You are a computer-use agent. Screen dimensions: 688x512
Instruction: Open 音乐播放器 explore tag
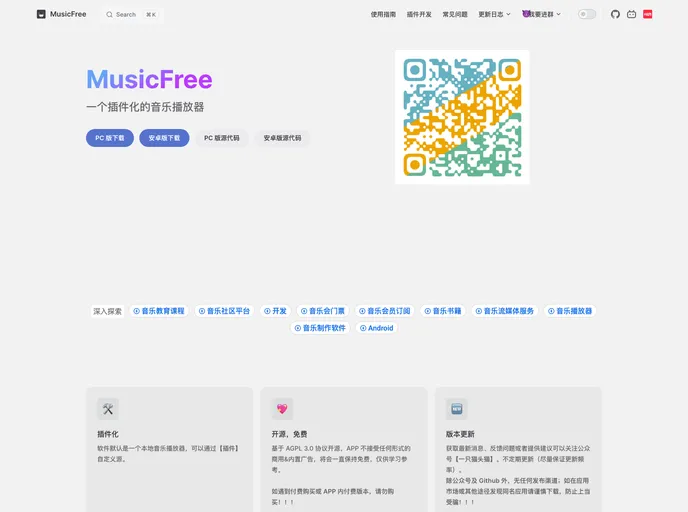tap(570, 311)
